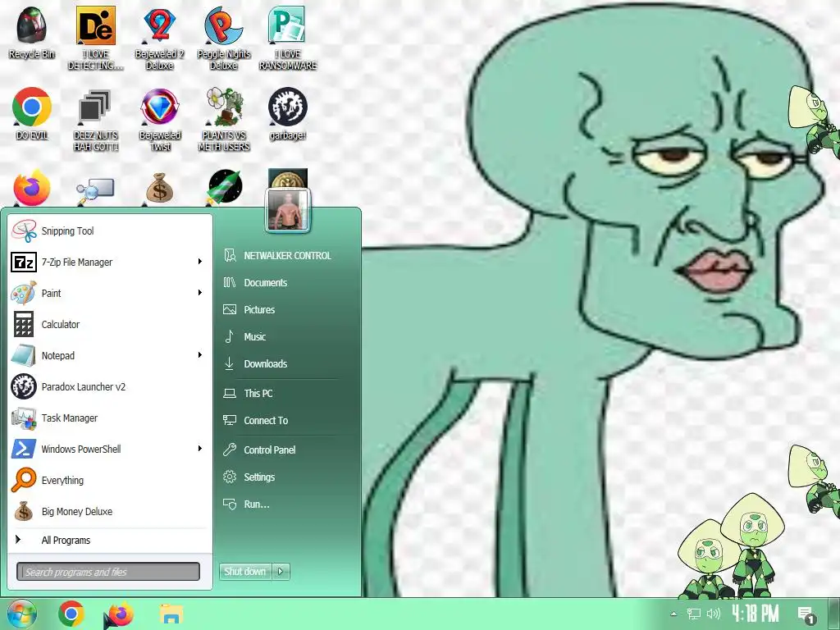The width and height of the screenshot is (840, 630).
Task: Open Documents from Start menu
Action: [287, 282]
